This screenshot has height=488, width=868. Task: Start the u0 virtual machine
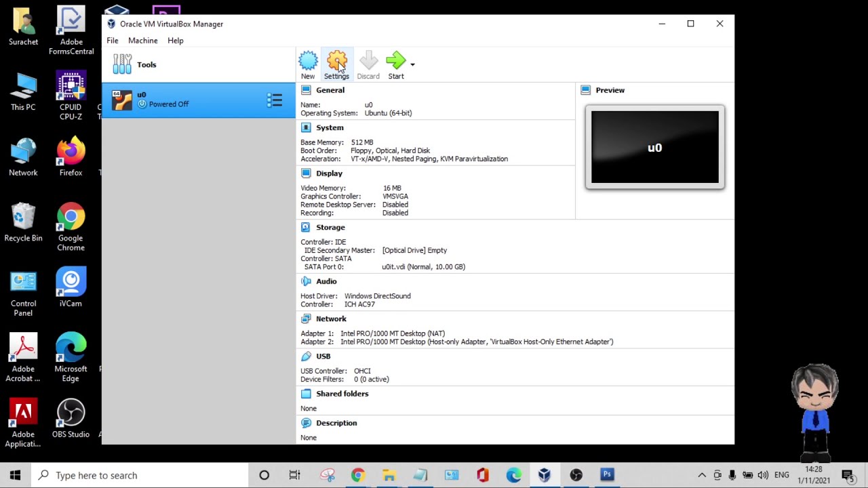coord(396,65)
